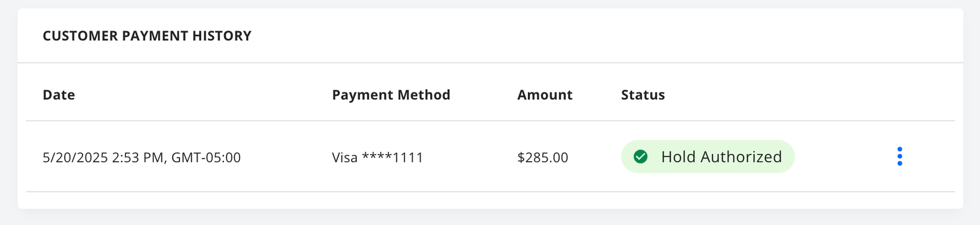Click the masked card digits 1111
Image resolution: width=980 pixels, height=225 pixels.
[408, 157]
